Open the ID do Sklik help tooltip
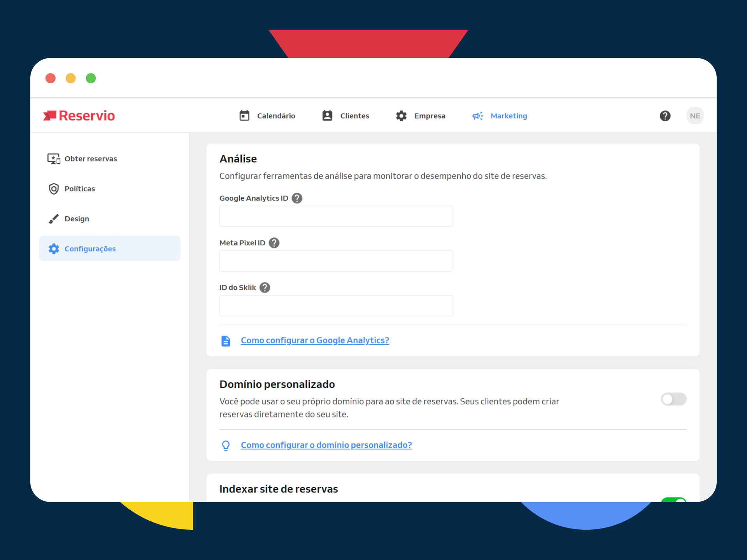747x560 pixels. (x=265, y=287)
